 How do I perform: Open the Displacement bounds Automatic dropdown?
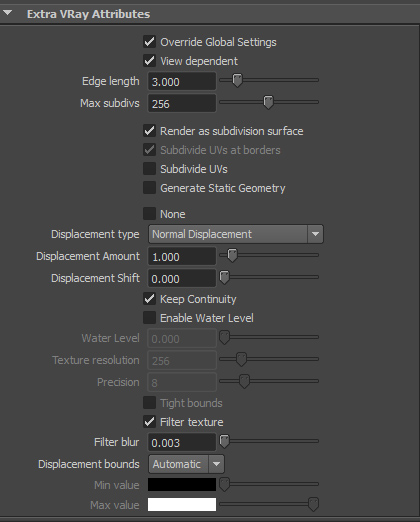tap(186, 464)
